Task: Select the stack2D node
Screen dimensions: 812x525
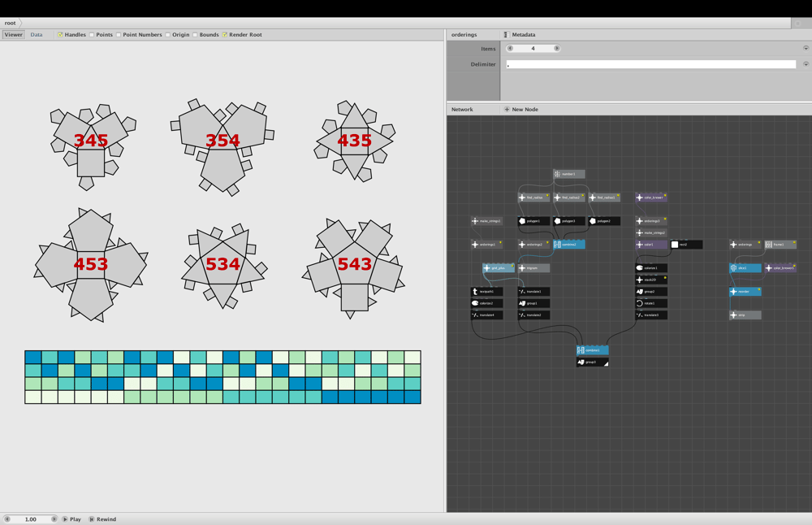Action: pos(651,280)
